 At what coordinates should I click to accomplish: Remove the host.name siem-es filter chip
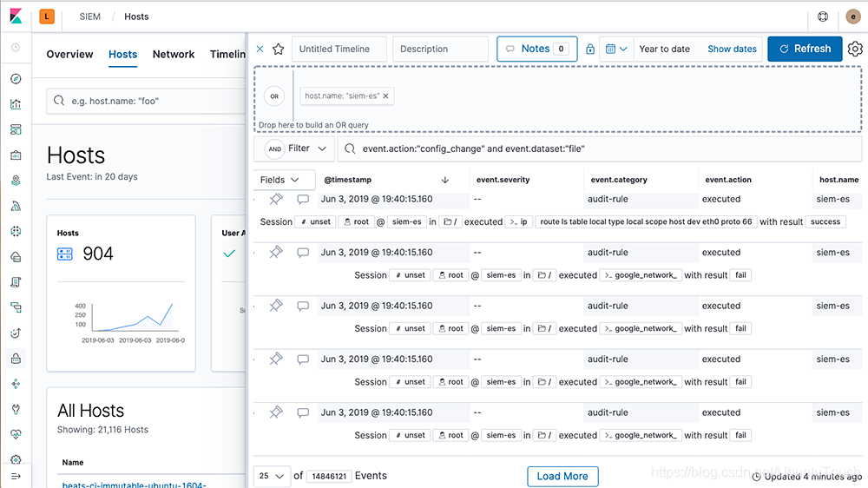[386, 96]
